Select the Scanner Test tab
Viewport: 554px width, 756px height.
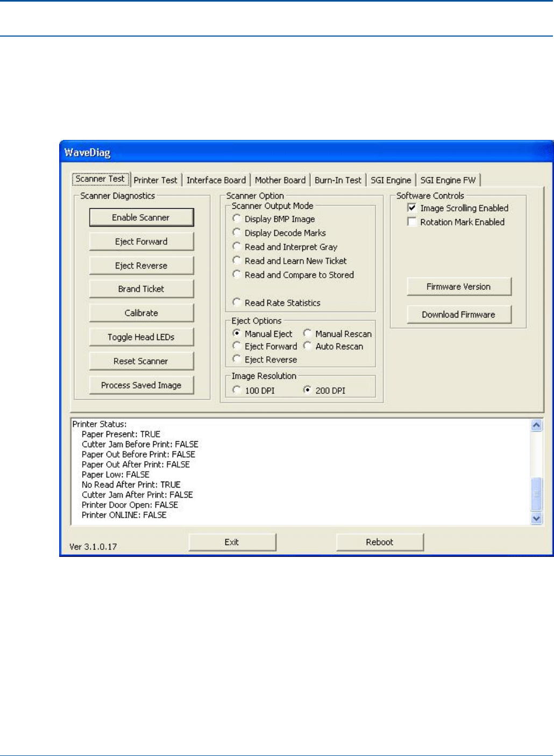pyautogui.click(x=100, y=179)
